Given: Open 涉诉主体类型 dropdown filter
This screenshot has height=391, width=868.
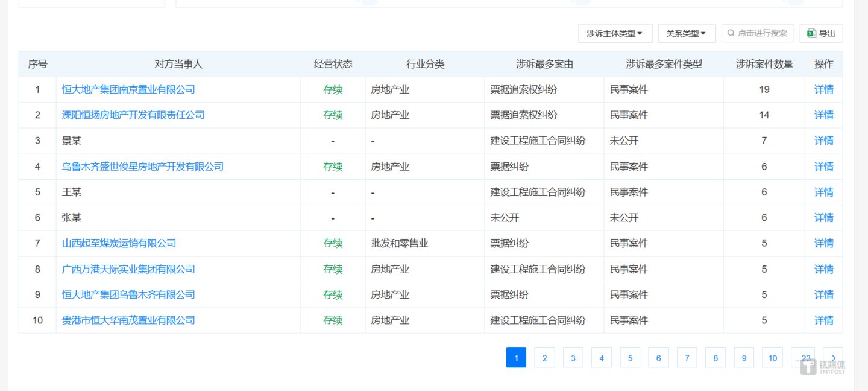Looking at the screenshot, I should [615, 34].
